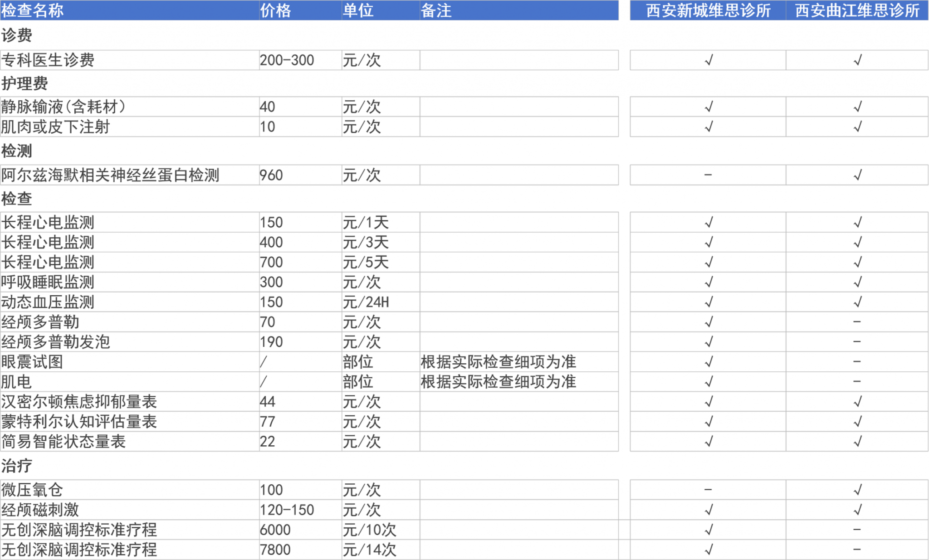Select the 经颅磁刺激 cell
The image size is (929, 560).
130,510
